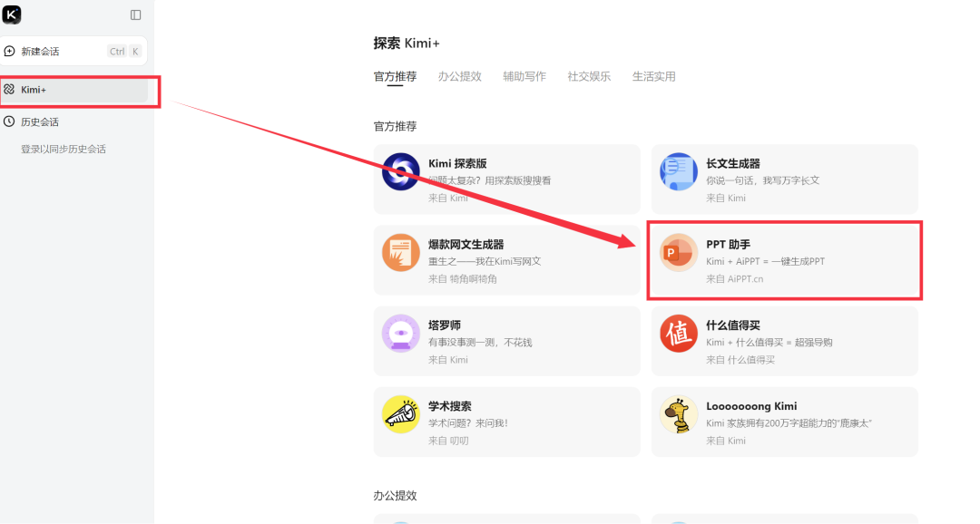Viewport: 980px width, 524px height.
Task: Click the Kimi 探索版 swirl icon
Action: (401, 171)
